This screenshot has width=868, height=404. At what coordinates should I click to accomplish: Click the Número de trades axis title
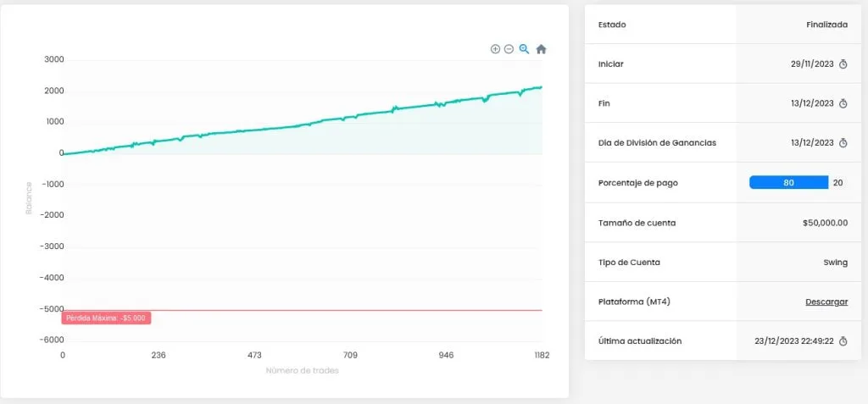[x=303, y=371]
